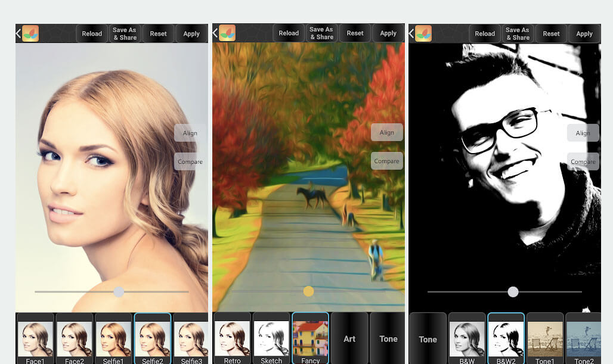This screenshot has height=364, width=613.
Task: Apply the B&W filter thumbnail
Action: (x=467, y=339)
